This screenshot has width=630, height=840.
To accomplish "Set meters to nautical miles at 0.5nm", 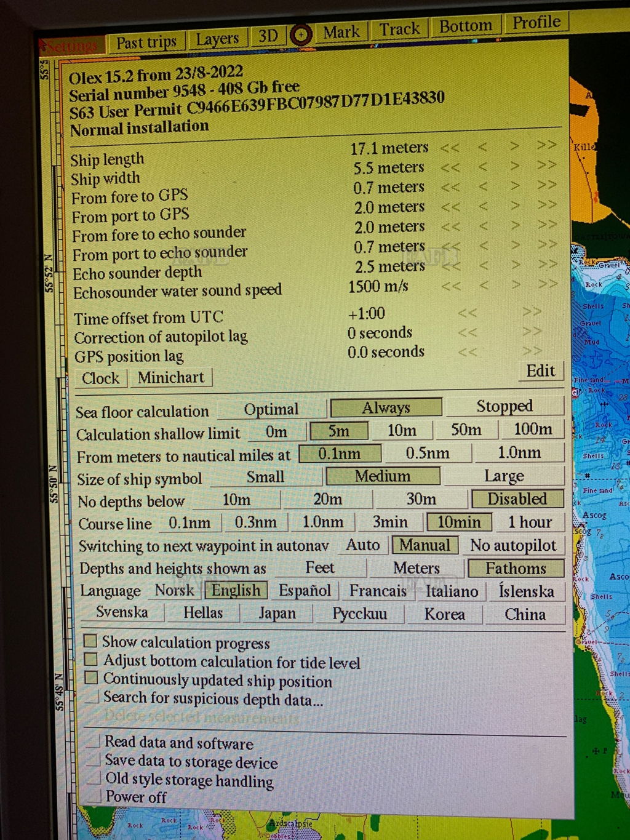I will [428, 454].
